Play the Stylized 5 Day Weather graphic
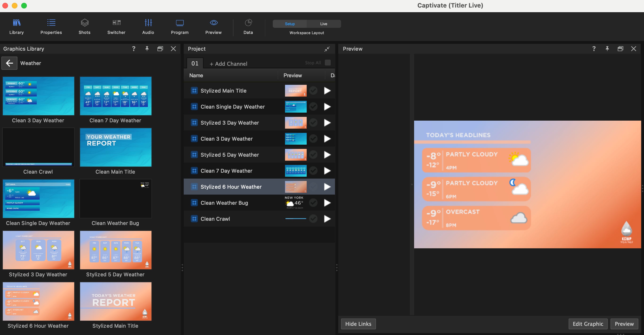 click(x=327, y=155)
